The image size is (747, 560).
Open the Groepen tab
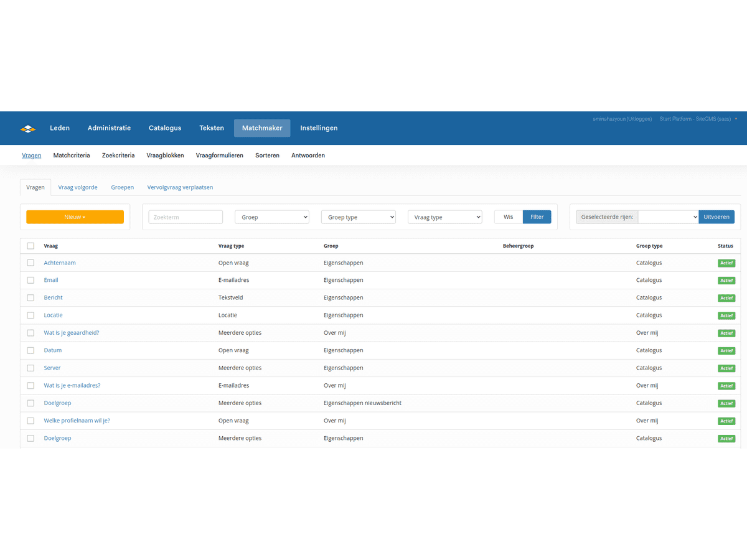[122, 187]
